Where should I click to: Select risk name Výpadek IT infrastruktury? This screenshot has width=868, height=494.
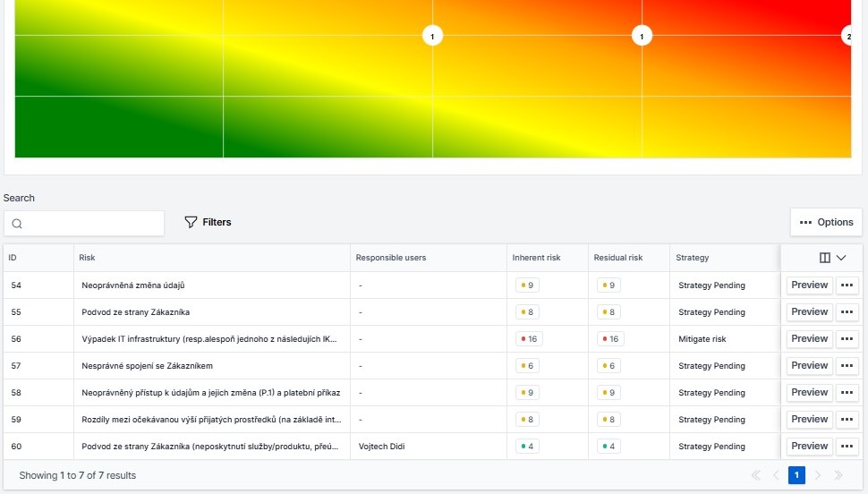(209, 339)
